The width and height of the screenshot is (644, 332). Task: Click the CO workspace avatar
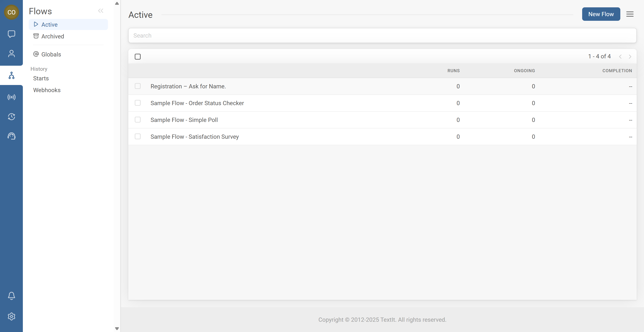point(11,12)
